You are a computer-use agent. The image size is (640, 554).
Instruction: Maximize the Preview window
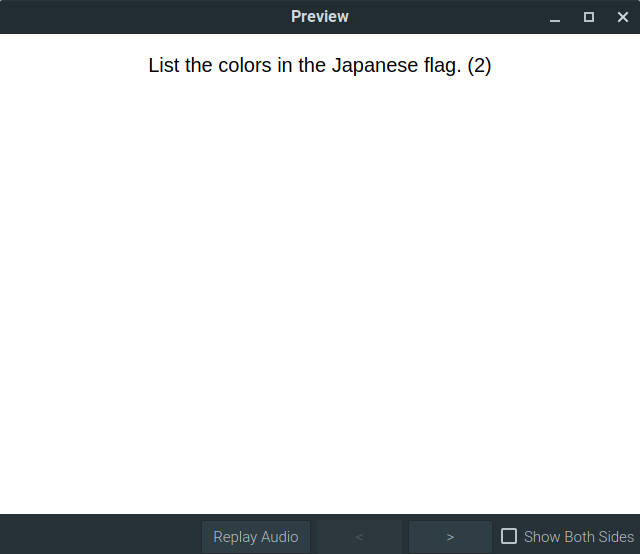589,17
